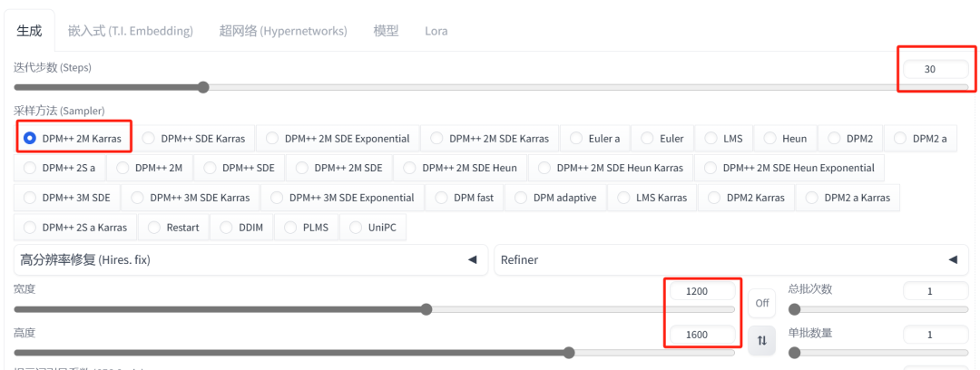Select the UniPC sampler
Image resolution: width=980 pixels, height=370 pixels.
pyautogui.click(x=373, y=228)
